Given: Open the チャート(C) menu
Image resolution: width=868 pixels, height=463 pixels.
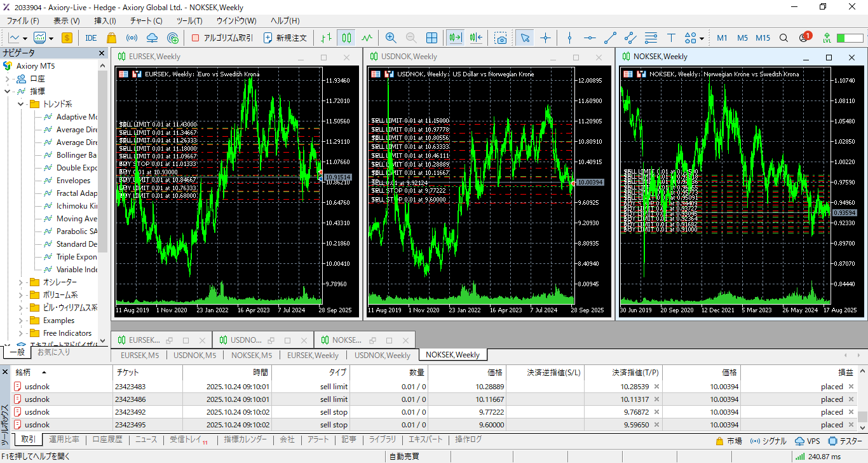Looking at the screenshot, I should (x=145, y=21).
